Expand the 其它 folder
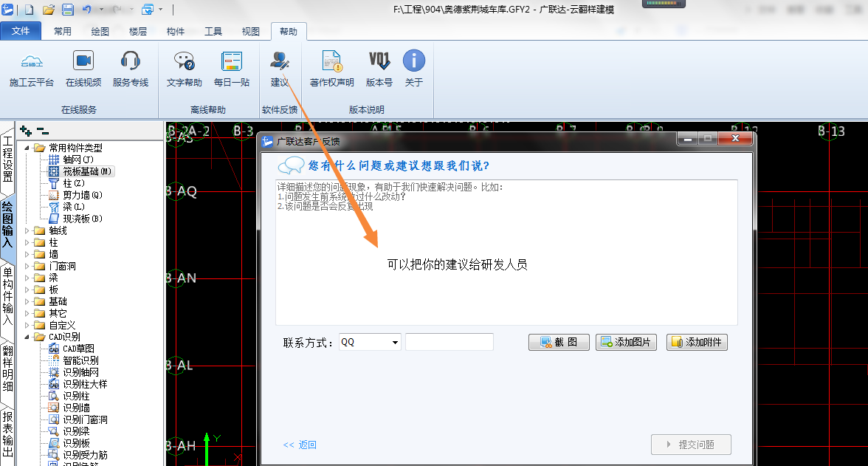 click(x=27, y=314)
